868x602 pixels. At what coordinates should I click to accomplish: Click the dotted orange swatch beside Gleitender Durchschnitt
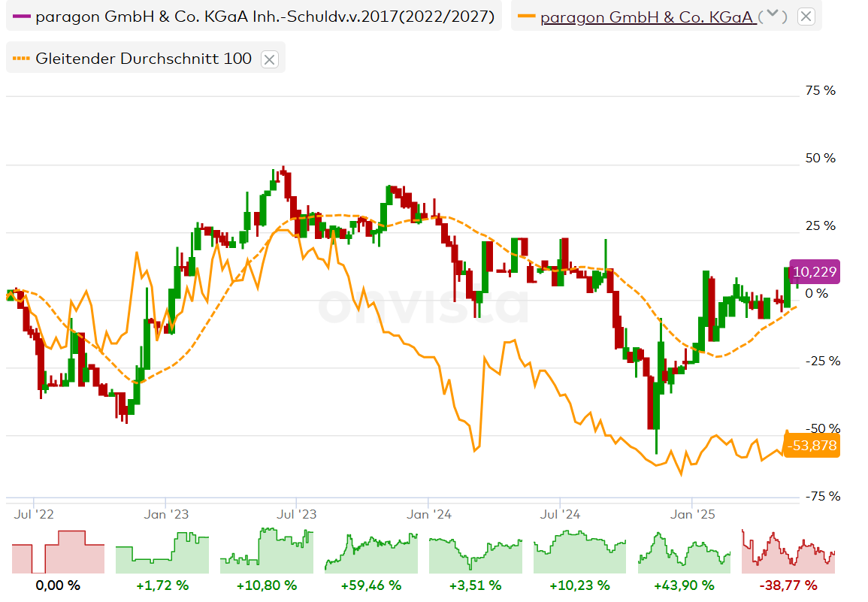click(x=22, y=59)
